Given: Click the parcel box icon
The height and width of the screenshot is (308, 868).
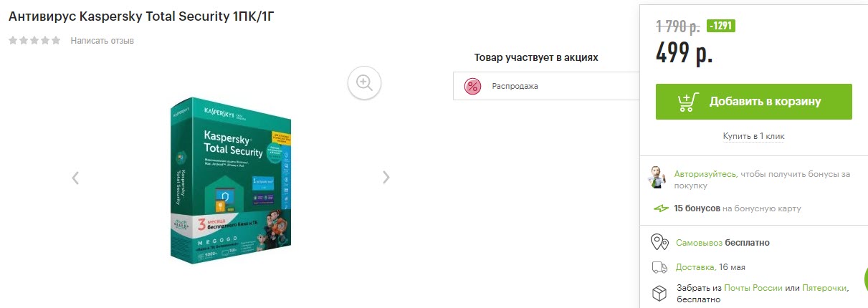Looking at the screenshot, I should coord(659,292).
